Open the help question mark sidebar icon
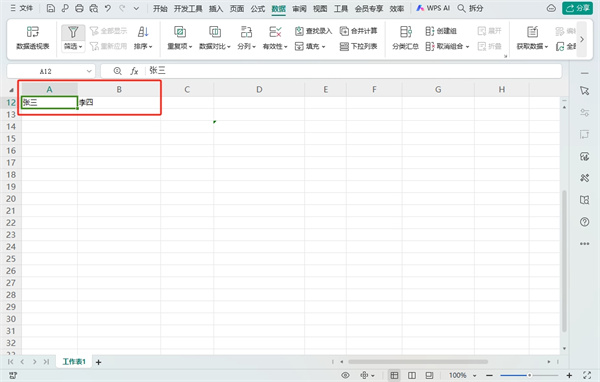Viewport: 600px width, 382px height. 584,222
